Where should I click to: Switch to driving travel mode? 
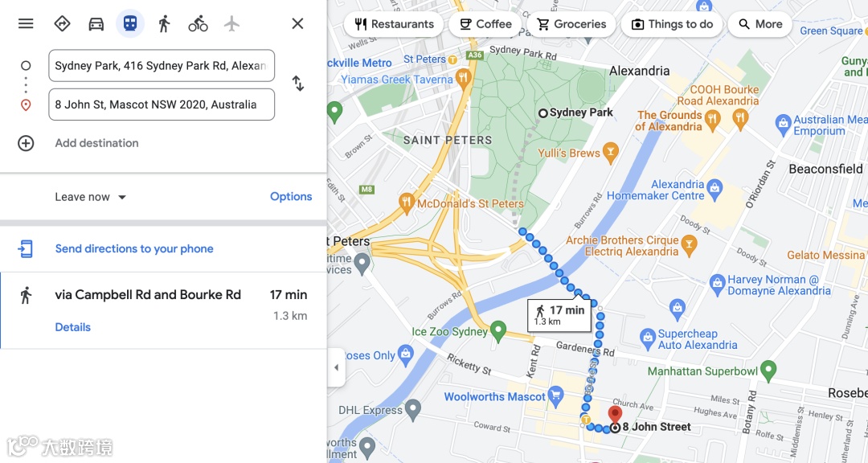(96, 24)
